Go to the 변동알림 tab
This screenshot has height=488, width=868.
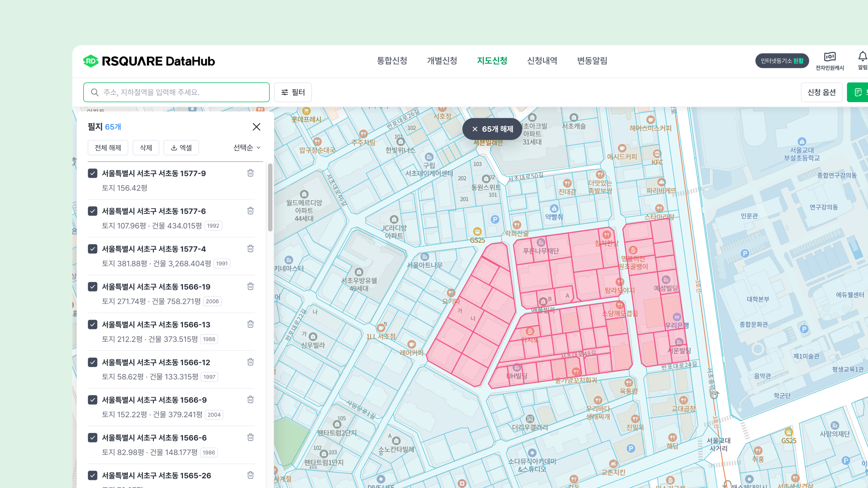coord(592,61)
